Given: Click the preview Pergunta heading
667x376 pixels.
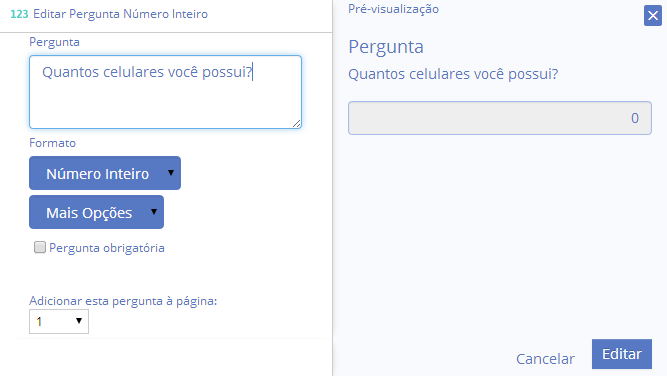Looking at the screenshot, I should 386,47.
